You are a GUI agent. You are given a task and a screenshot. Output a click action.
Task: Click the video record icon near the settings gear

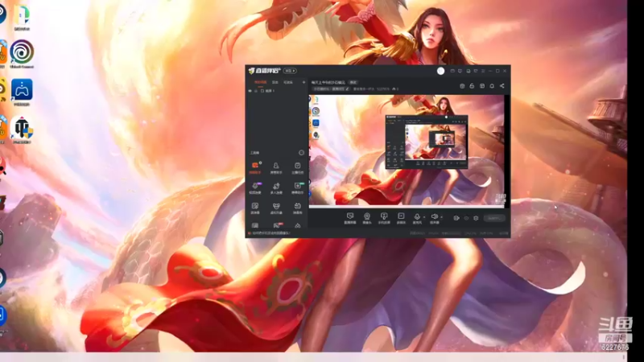click(456, 218)
